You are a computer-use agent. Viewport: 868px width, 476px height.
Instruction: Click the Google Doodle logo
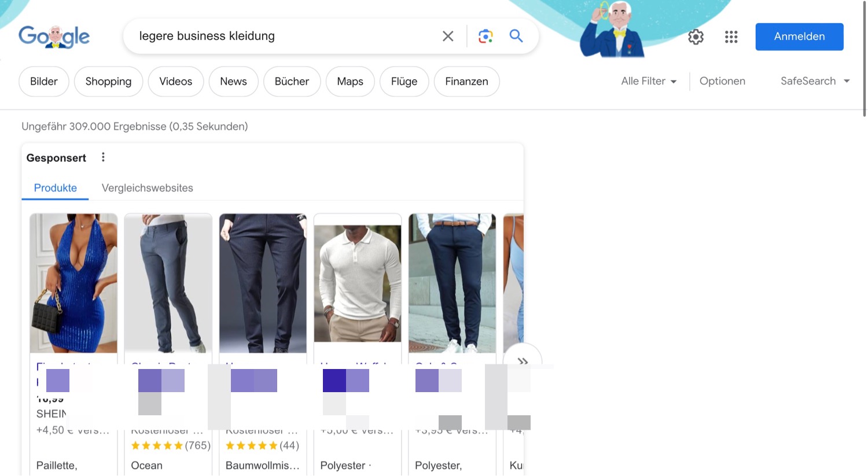tap(54, 36)
